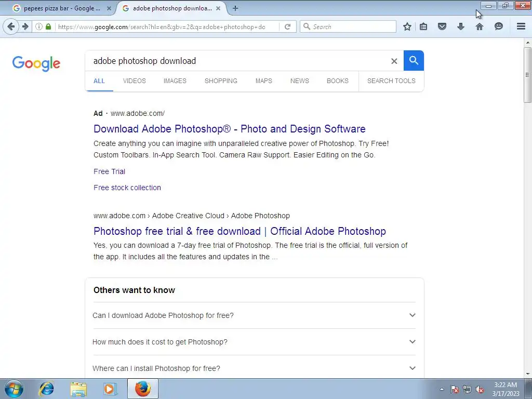Open the Firefox Hello chat smiley icon
The height and width of the screenshot is (399, 532).
tap(498, 26)
